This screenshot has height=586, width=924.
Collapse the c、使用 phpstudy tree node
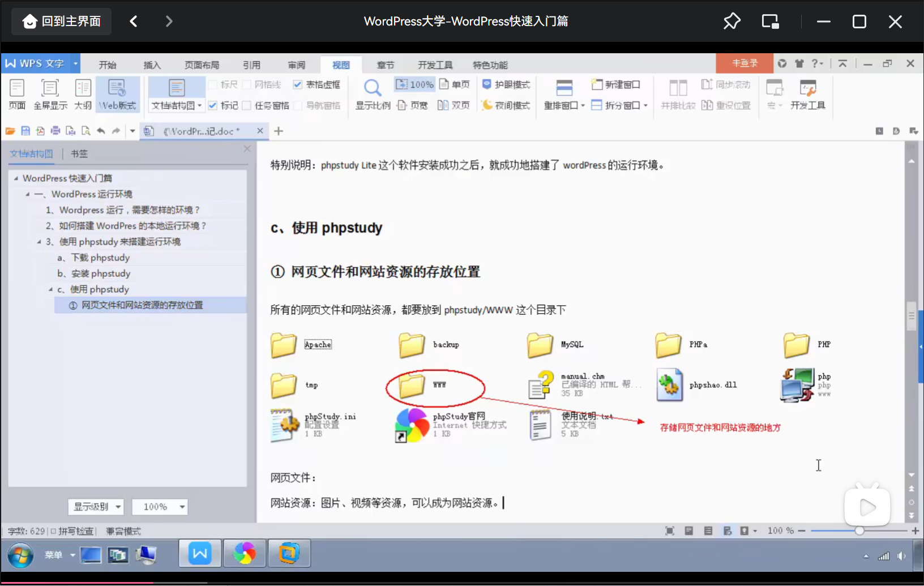click(x=50, y=289)
